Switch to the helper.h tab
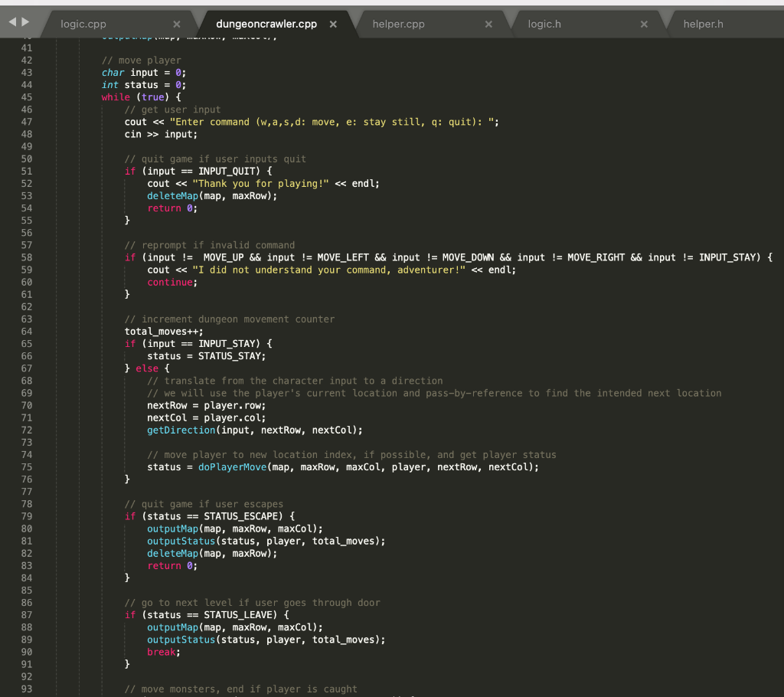Viewport: 784px width, 697px height. pyautogui.click(x=703, y=25)
